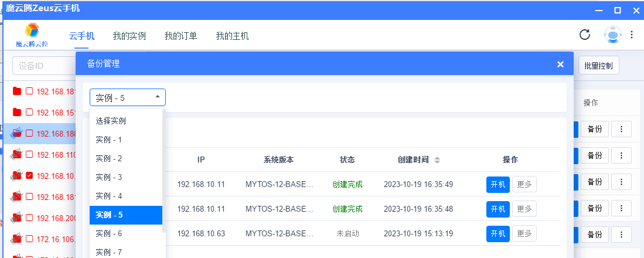This screenshot has height=258, width=644.
Task: Click 更多 for 16:35:48 backup
Action: click(524, 209)
